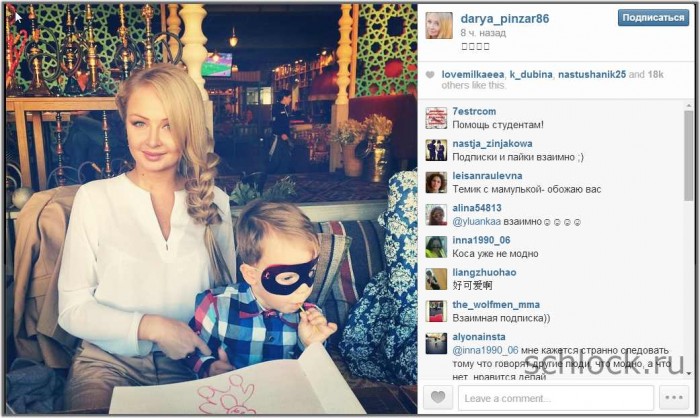Open darya_pinzar86 profile avatar
This screenshot has height=418, width=700.
[x=438, y=26]
